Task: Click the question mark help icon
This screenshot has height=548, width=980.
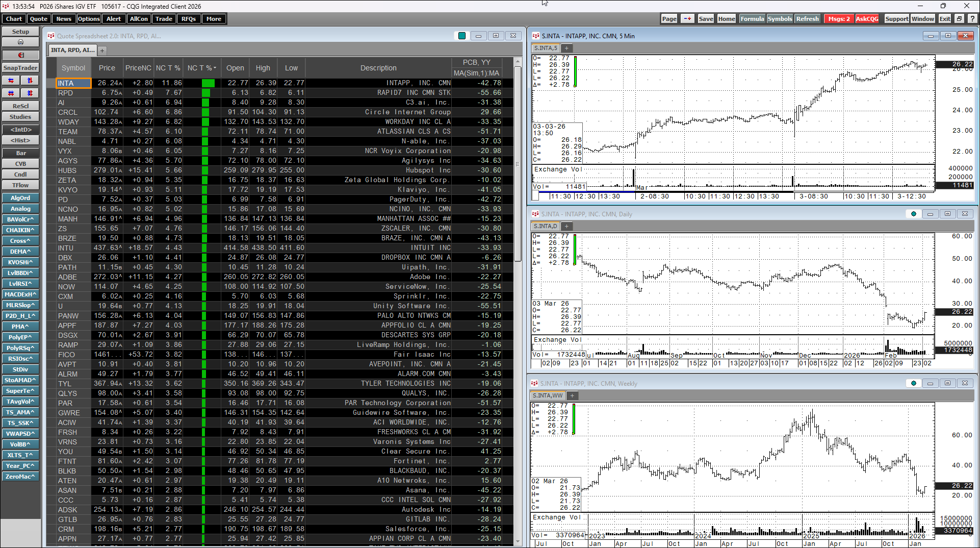Action: [972, 19]
